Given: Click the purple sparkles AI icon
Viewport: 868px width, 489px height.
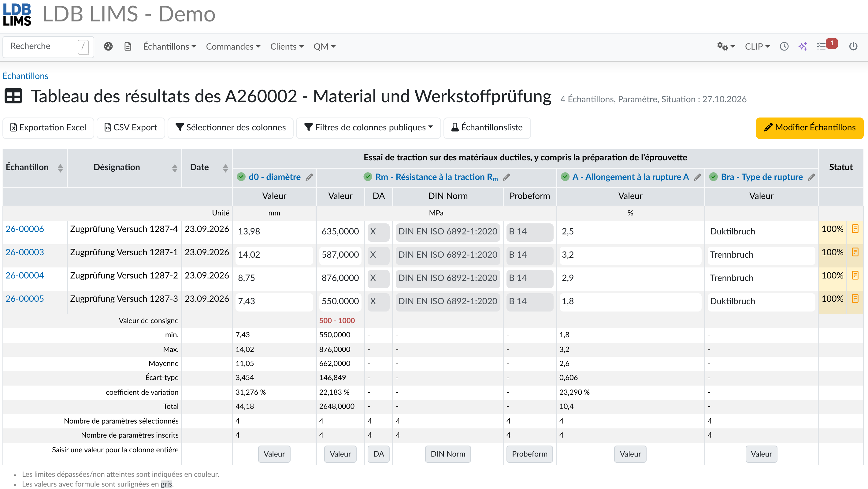Looking at the screenshot, I should click(803, 47).
